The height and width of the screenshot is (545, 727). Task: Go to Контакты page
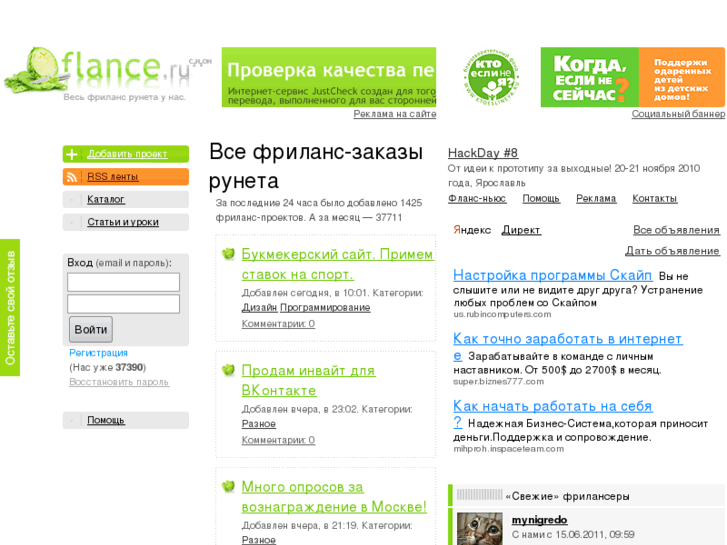coord(655,199)
